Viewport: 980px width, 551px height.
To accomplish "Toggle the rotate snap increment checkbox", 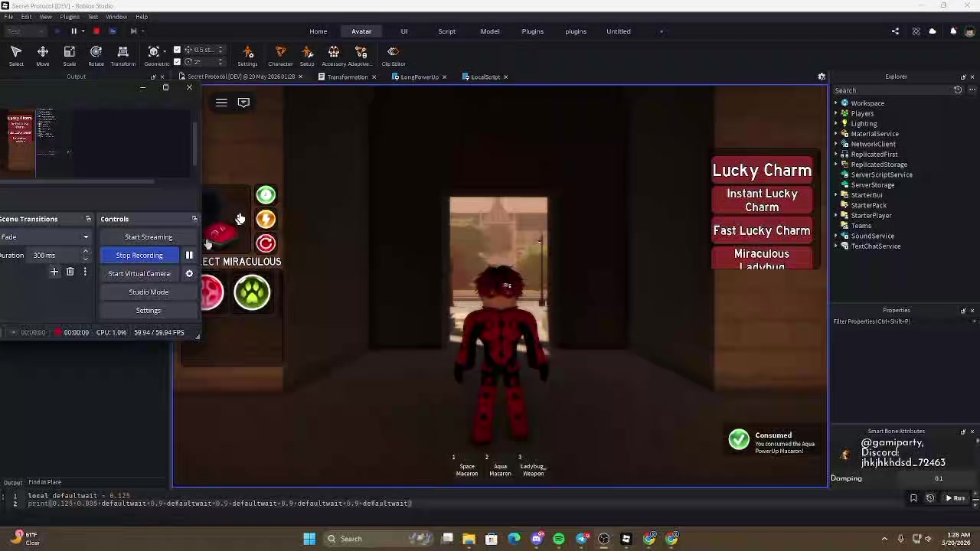I will click(x=177, y=61).
